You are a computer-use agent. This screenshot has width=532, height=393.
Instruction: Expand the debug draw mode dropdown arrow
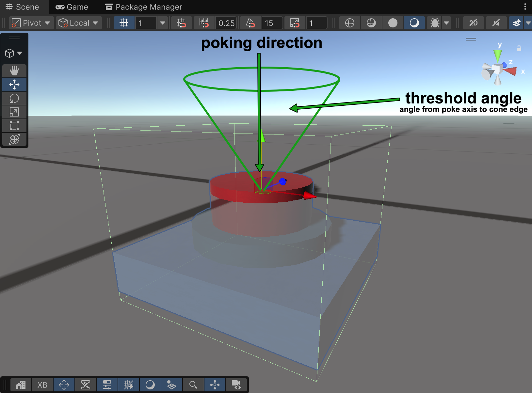tap(446, 23)
